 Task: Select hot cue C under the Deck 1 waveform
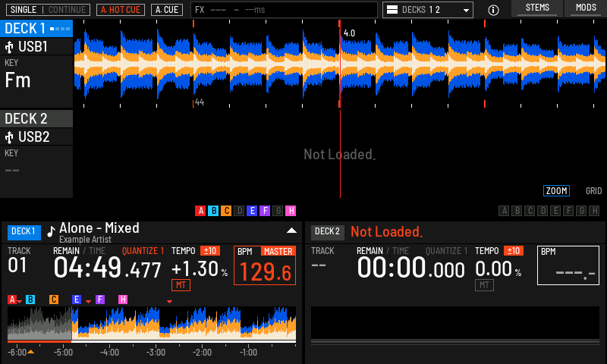tap(226, 211)
